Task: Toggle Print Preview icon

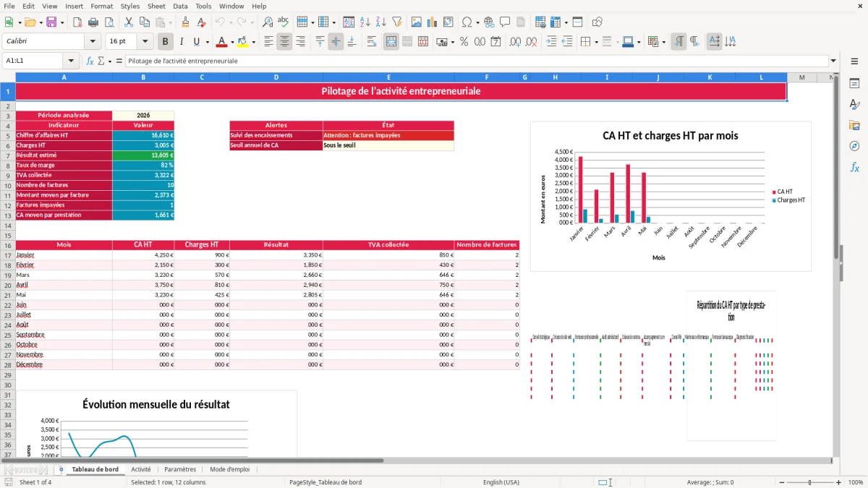Action: coord(108,22)
